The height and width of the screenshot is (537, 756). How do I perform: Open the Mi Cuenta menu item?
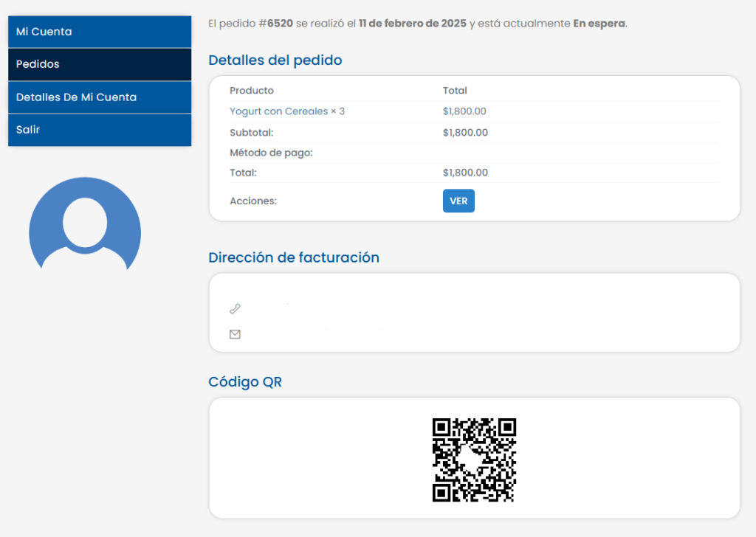(x=100, y=32)
